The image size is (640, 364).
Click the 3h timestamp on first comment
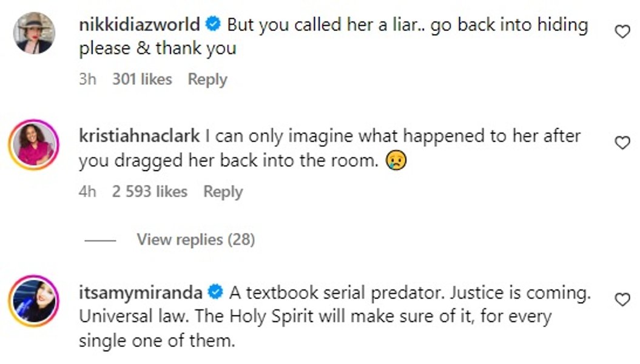[x=87, y=79]
